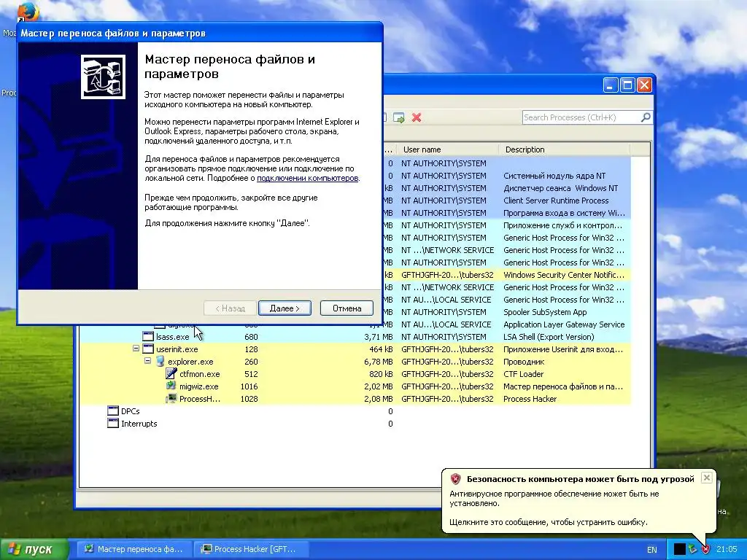The width and height of the screenshot is (747, 560).
Task: Click the lsass.exe process icon
Action: pos(148,337)
